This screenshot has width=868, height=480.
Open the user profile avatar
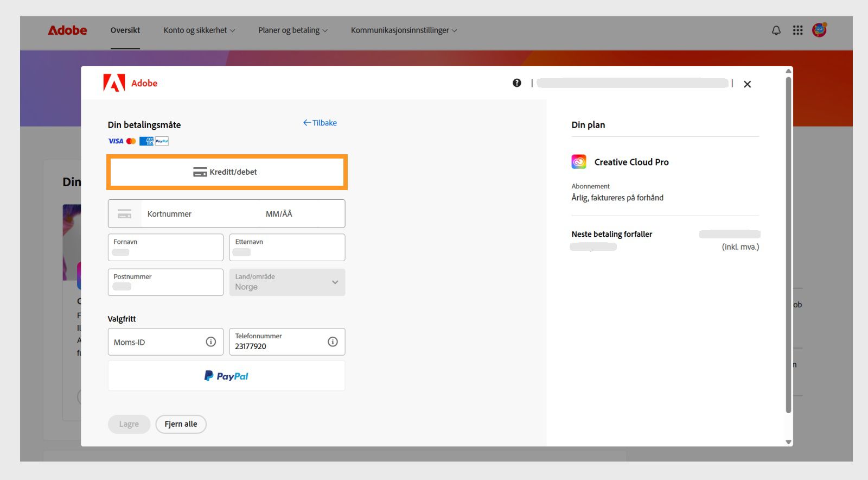(x=819, y=30)
